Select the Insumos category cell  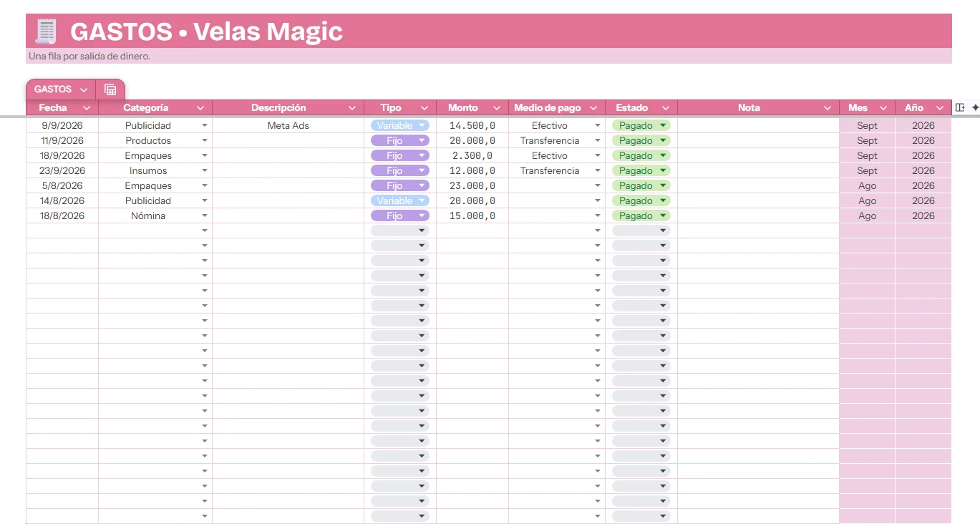point(155,170)
